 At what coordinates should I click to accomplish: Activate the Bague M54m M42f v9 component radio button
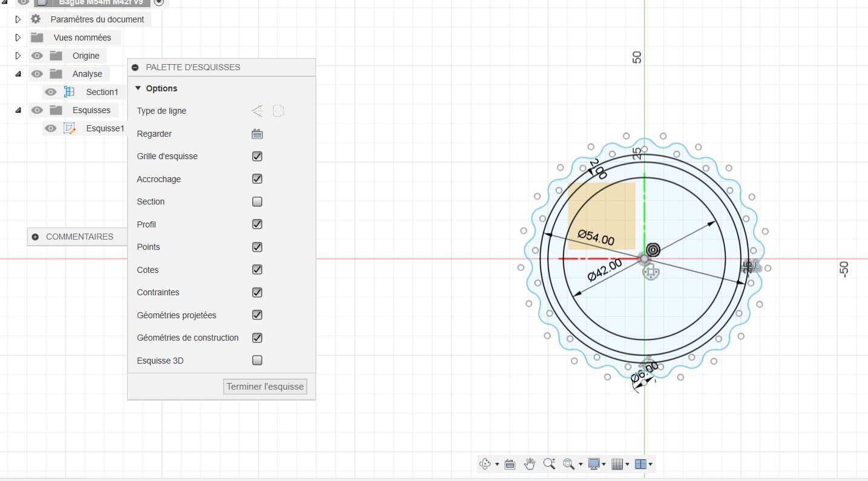point(159,2)
